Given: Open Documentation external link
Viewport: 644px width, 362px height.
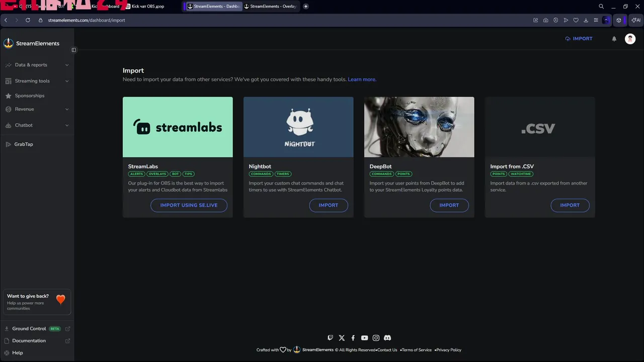Looking at the screenshot, I should coord(37,341).
